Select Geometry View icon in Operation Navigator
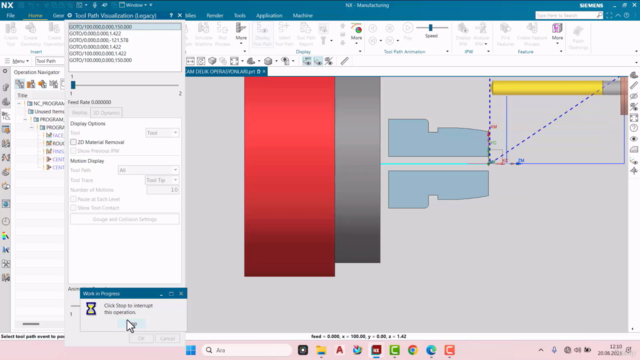Viewport: 640px width, 360px height. click(x=42, y=84)
